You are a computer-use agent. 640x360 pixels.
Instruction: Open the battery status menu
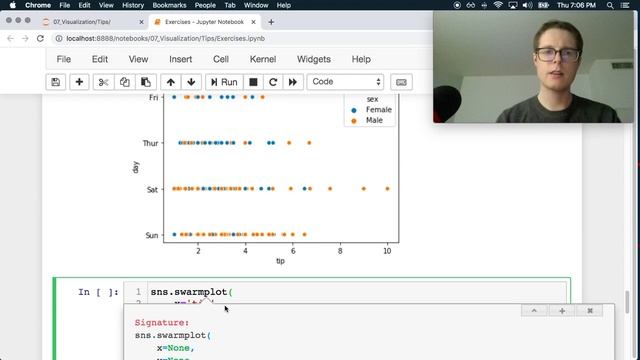tap(543, 5)
